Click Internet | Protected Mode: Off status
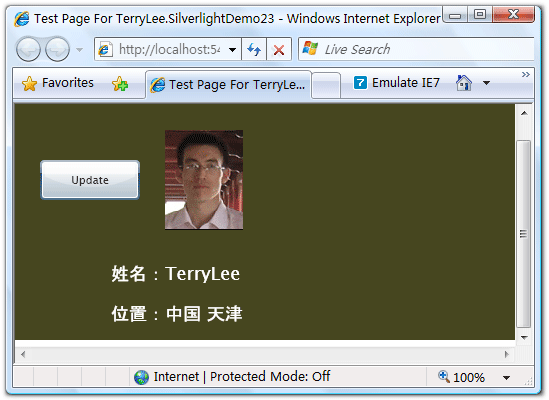Image resolution: width=549 pixels, height=400 pixels. [242, 377]
